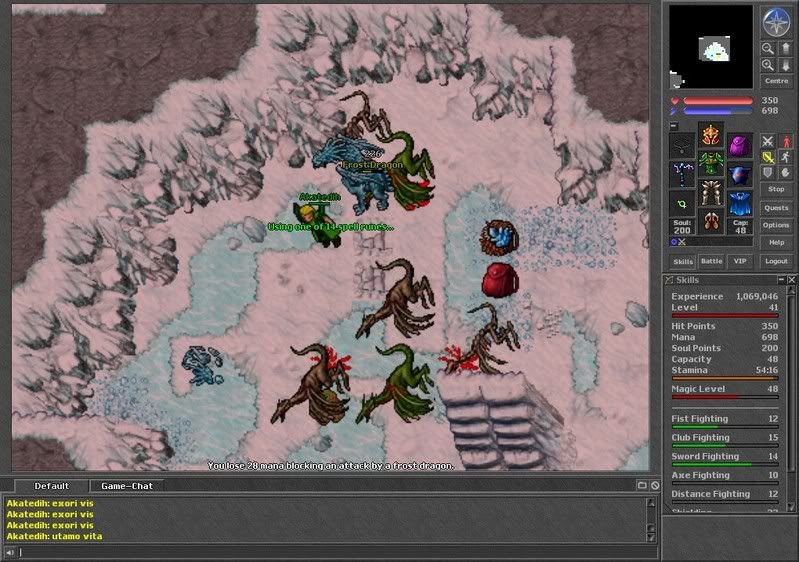799x562 pixels.
Task: Click the red health bar
Action: point(718,101)
